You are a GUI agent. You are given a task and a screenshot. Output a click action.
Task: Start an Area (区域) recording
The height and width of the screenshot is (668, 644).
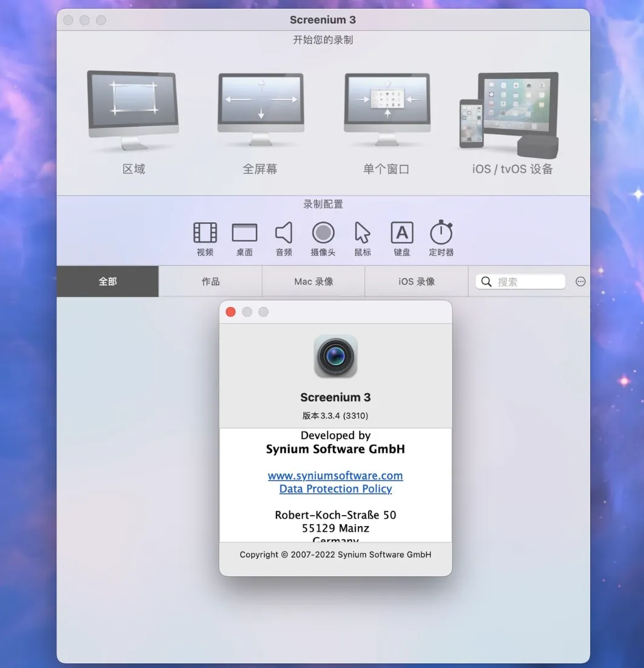tap(133, 111)
